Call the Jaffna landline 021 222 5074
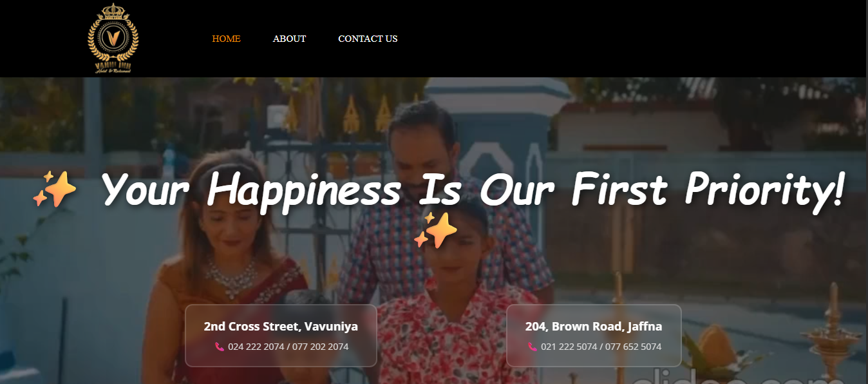The image size is (868, 384). [569, 347]
